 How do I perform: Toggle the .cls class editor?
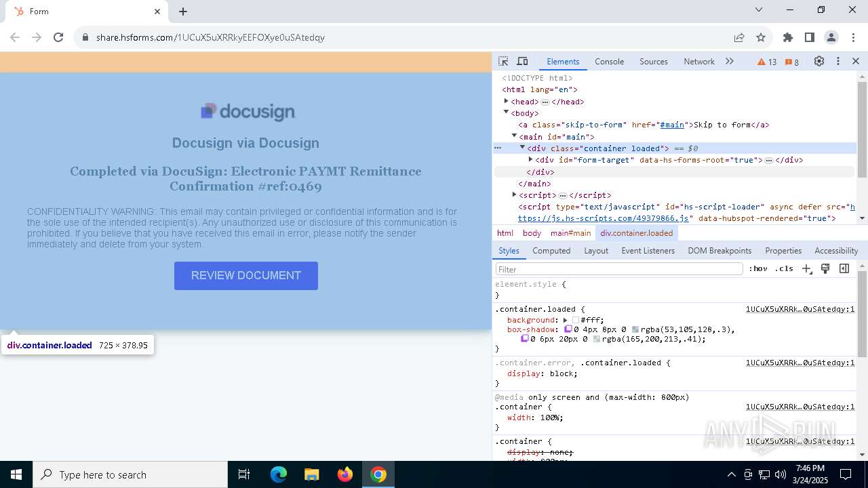[x=784, y=269]
